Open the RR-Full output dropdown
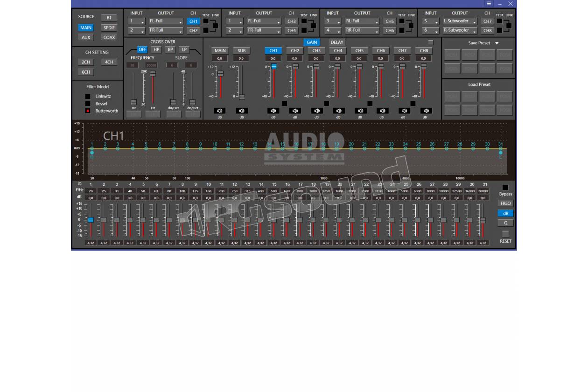 pyautogui.click(x=362, y=30)
